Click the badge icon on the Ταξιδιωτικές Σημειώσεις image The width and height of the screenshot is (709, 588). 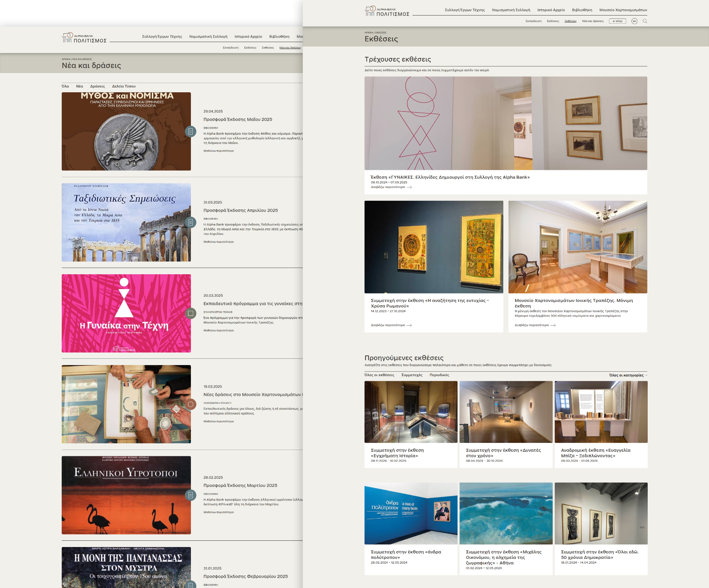pos(191,222)
